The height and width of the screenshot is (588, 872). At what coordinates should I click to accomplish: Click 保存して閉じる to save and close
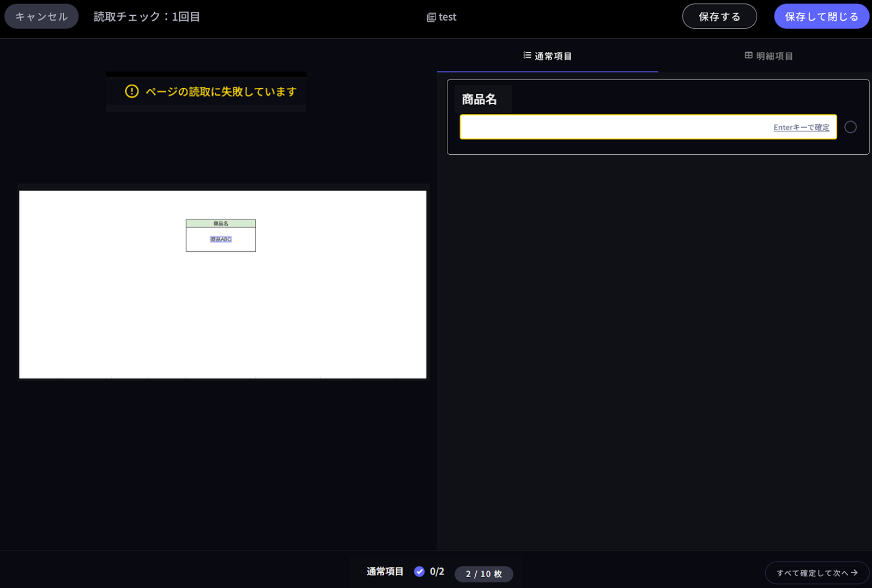[x=821, y=16]
